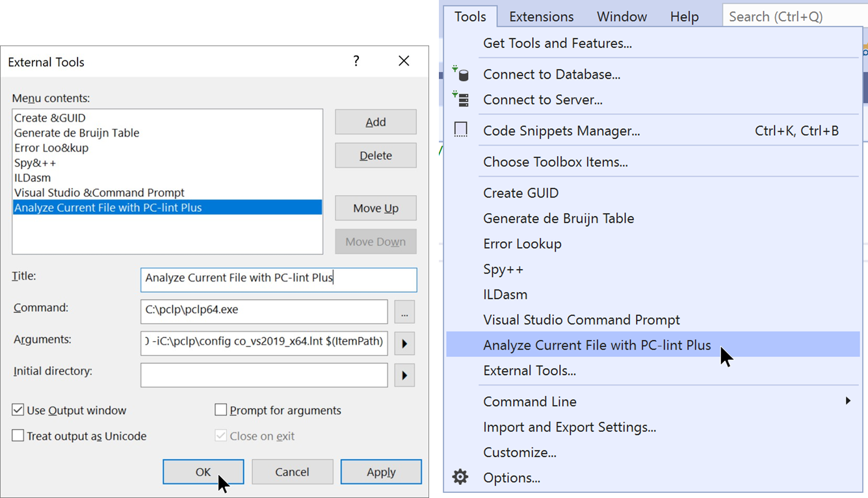This screenshot has width=868, height=498.
Task: Click into the Title text field
Action: pos(278,279)
